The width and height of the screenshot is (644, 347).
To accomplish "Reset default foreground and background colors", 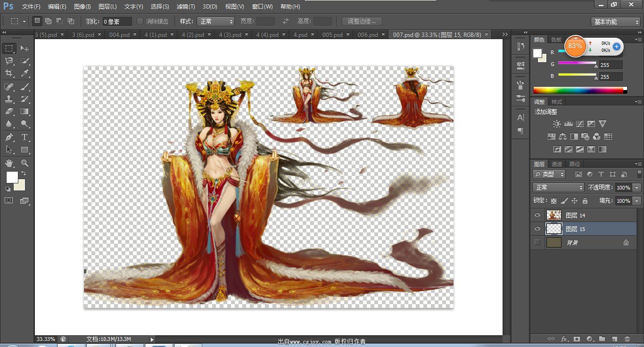I will (8, 189).
